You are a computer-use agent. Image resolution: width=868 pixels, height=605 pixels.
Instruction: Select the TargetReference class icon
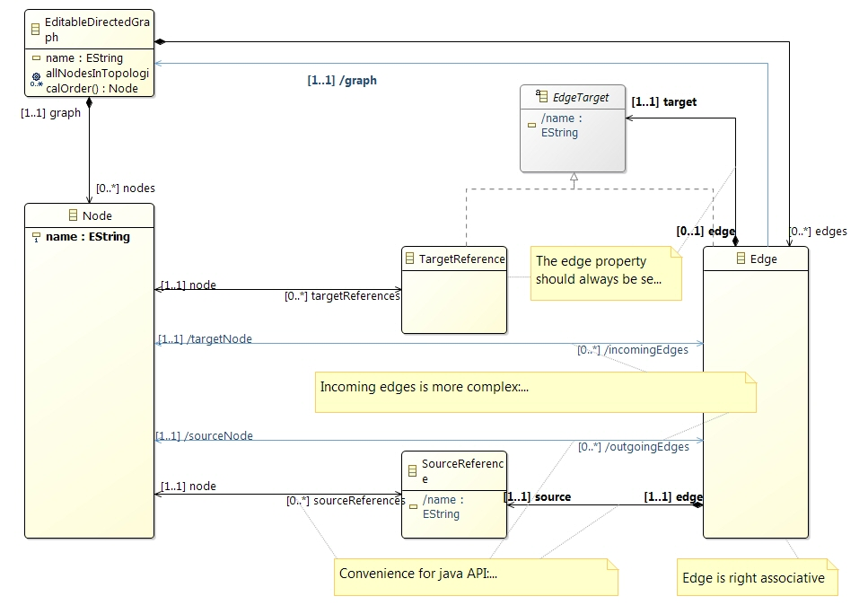410,259
